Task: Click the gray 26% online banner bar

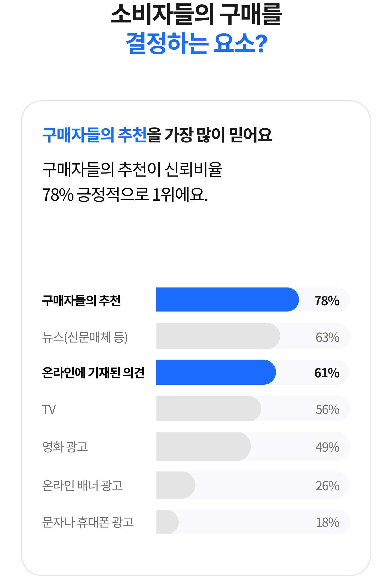Action: point(175,485)
